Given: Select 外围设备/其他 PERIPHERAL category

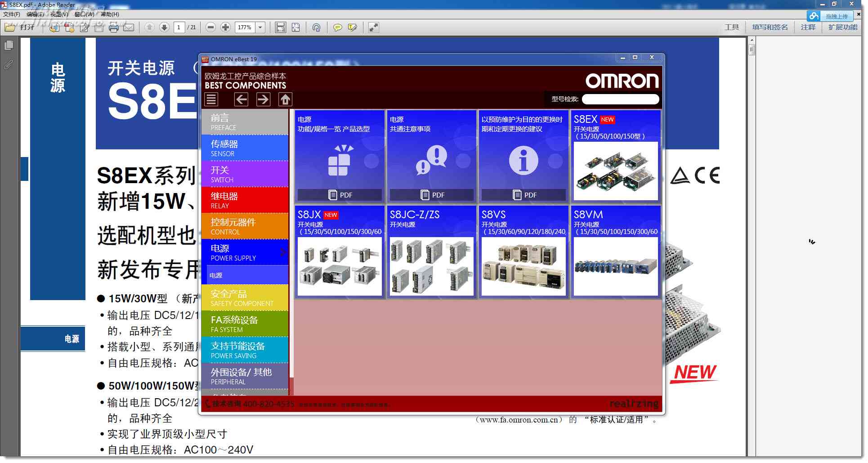Looking at the screenshot, I should click(x=245, y=376).
